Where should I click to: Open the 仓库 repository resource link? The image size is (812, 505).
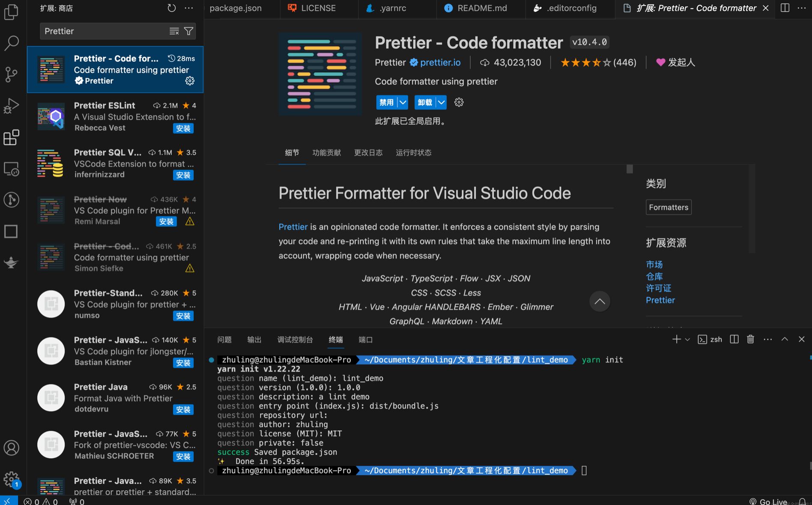point(654,277)
